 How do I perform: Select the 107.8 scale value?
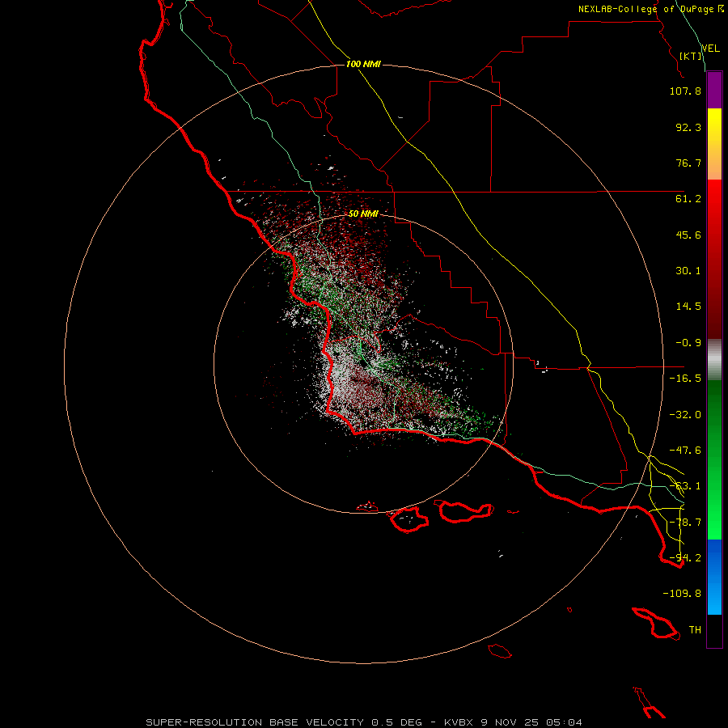[685, 91]
